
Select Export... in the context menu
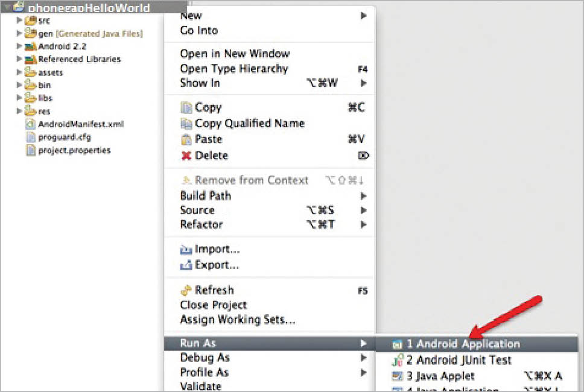[x=217, y=265]
